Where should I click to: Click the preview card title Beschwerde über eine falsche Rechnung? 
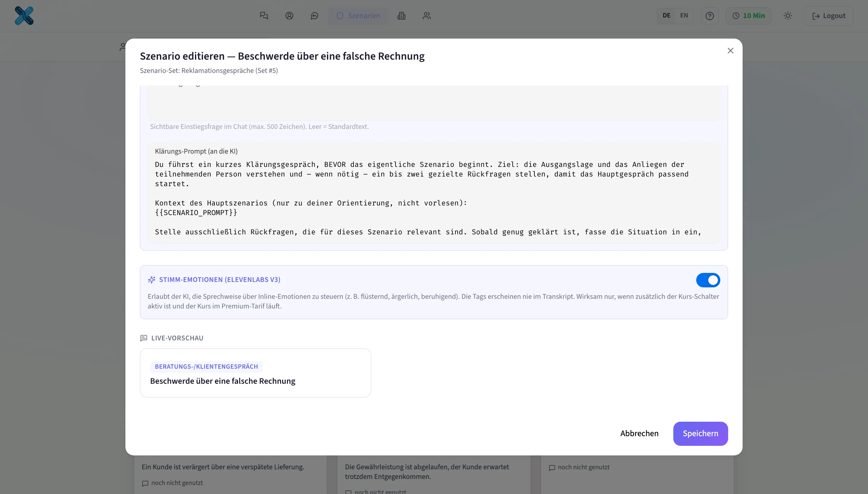point(223,381)
